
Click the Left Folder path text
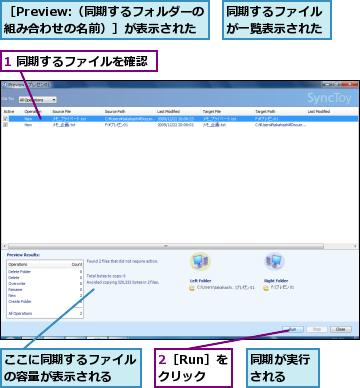pyautogui.click(x=225, y=287)
